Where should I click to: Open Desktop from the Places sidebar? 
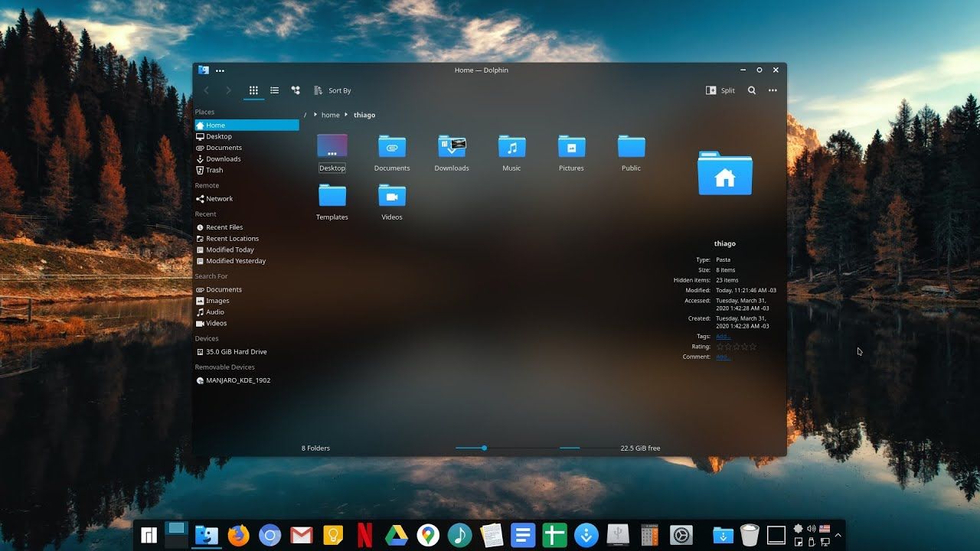point(247,136)
